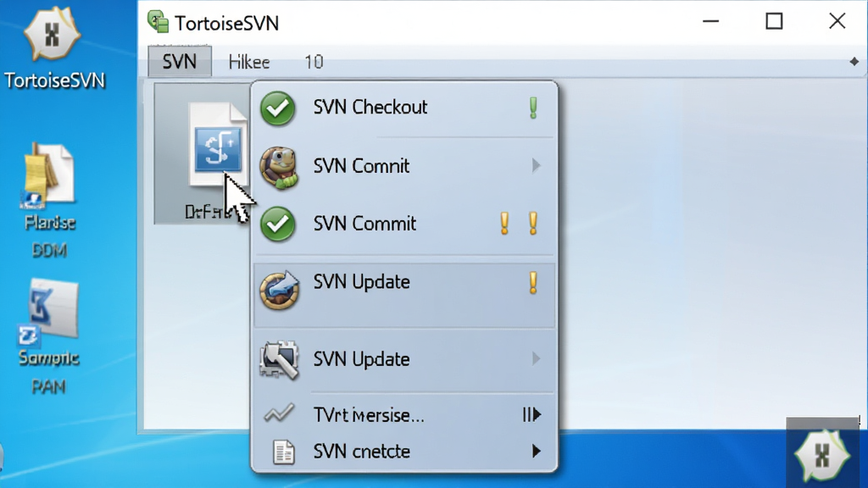This screenshot has width=868, height=488.
Task: Expand the TVrt mersise submenu arrow
Action: [x=532, y=414]
